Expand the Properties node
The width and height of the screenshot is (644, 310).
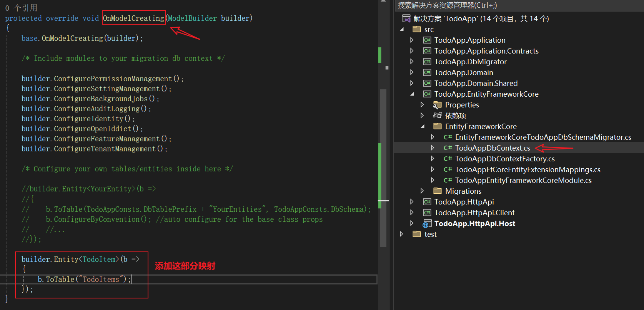point(423,105)
